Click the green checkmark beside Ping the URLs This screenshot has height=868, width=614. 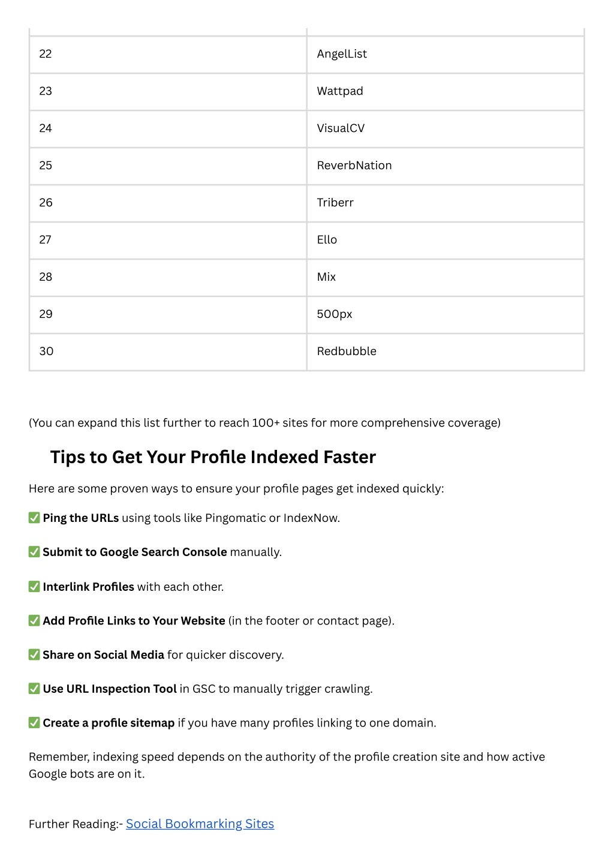tap(34, 518)
